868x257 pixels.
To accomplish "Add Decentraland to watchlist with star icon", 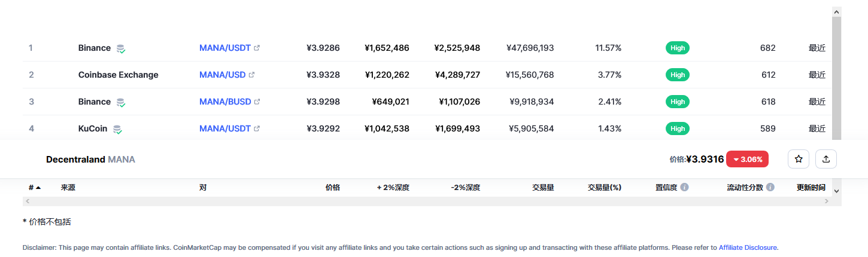I will coord(798,159).
